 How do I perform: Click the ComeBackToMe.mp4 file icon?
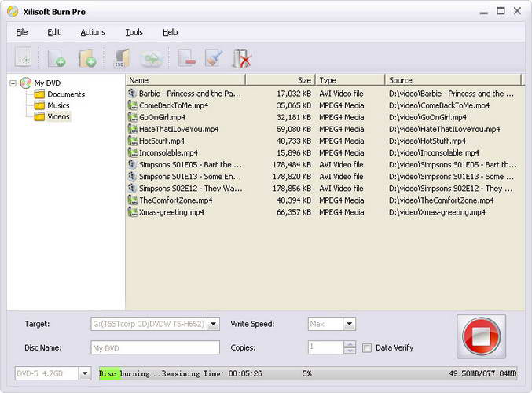pyautogui.click(x=132, y=105)
